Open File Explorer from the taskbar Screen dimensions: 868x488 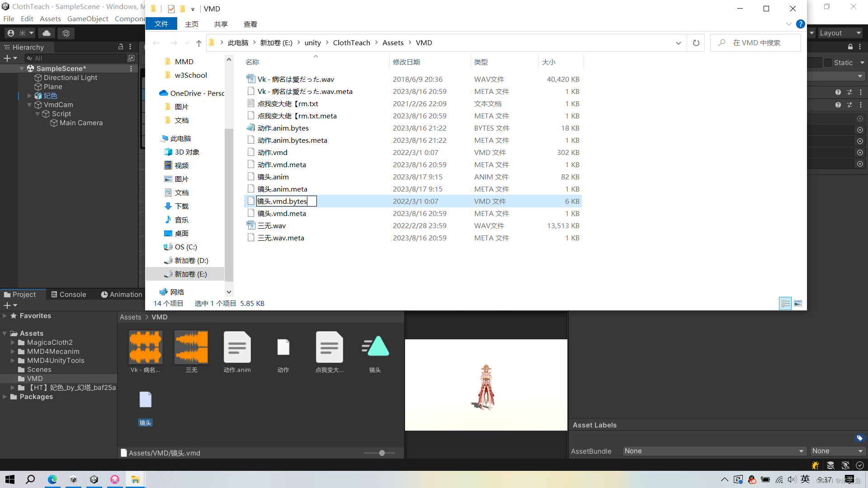click(x=135, y=479)
